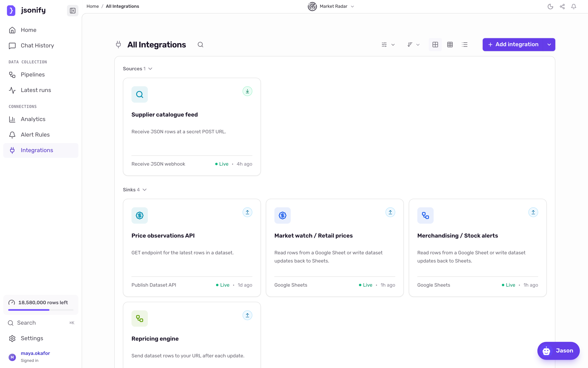Click the Supplier catalogue feed search icon
This screenshot has width=588, height=368.
pyautogui.click(x=139, y=94)
